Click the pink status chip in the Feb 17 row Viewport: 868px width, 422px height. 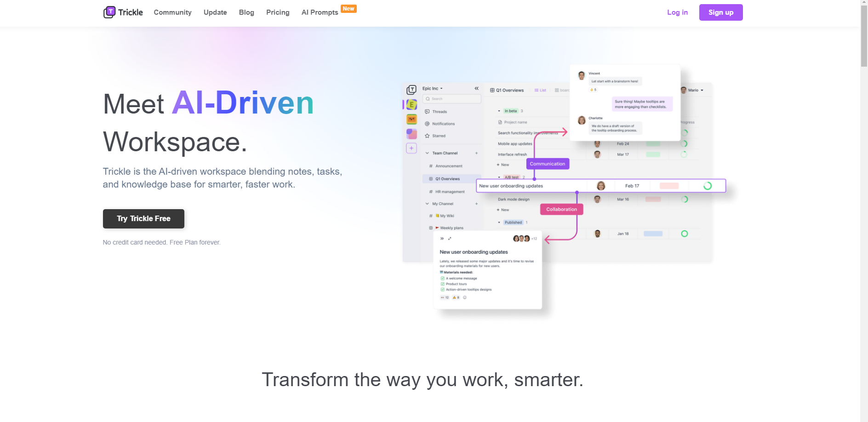coord(669,186)
